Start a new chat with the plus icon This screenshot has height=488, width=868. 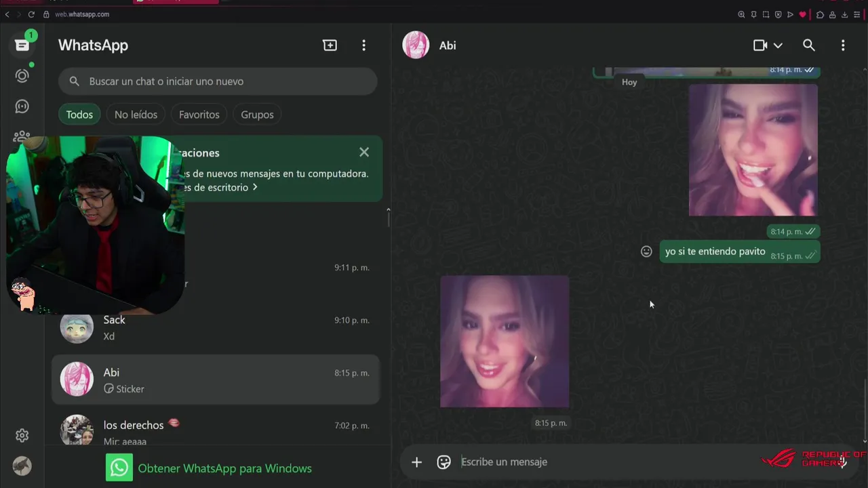click(330, 45)
